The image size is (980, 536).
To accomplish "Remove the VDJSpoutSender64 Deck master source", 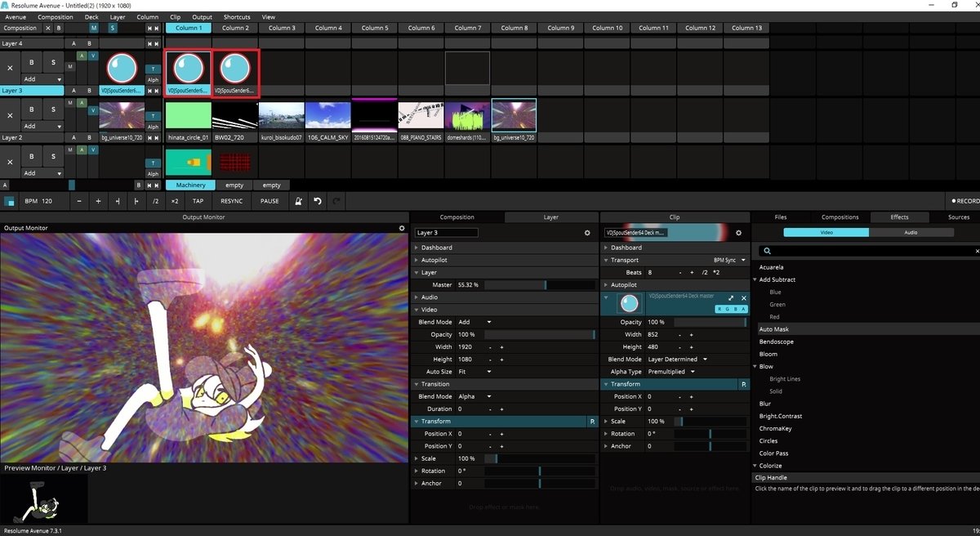I will 742,299.
